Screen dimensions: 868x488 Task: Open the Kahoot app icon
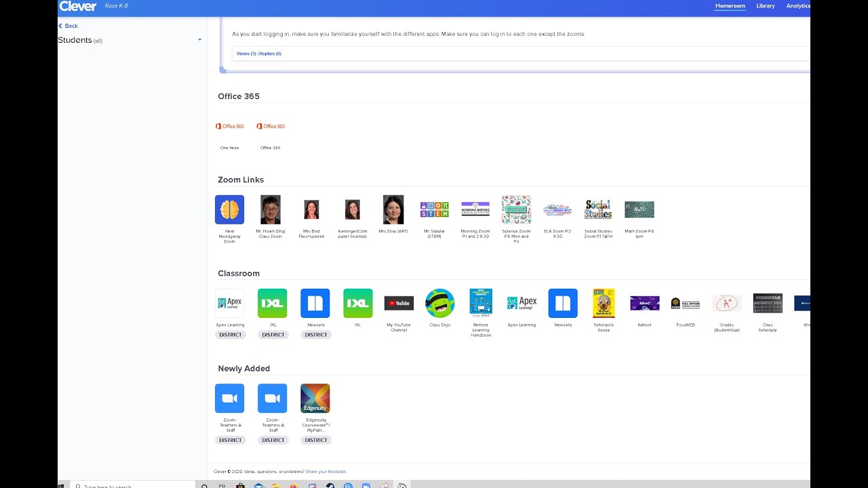pos(644,303)
